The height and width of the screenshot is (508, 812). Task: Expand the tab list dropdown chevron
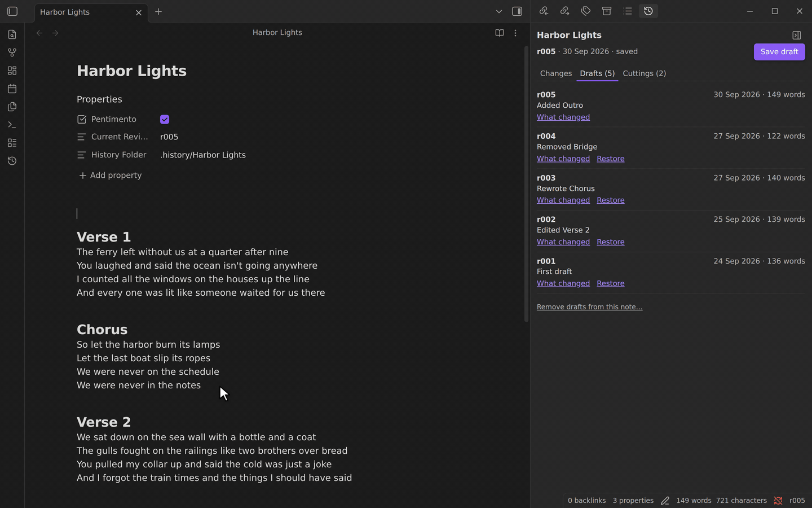(499, 11)
